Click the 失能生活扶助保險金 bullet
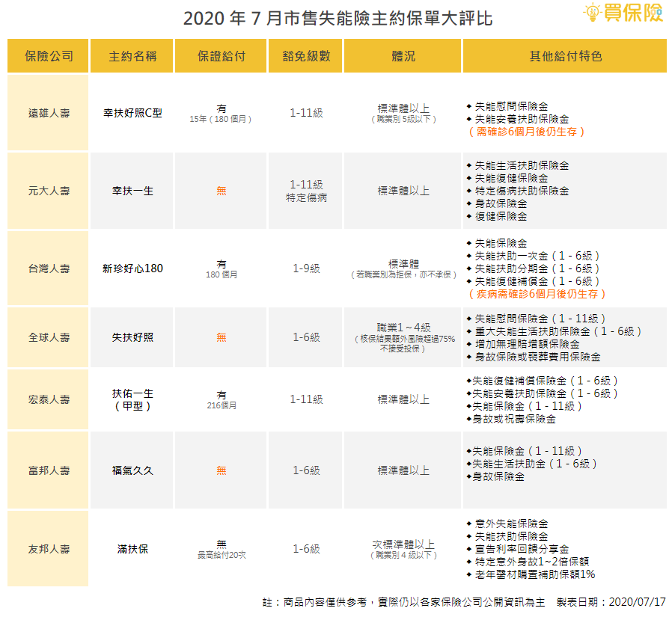Viewport: 672px width, 617px height. click(x=518, y=165)
